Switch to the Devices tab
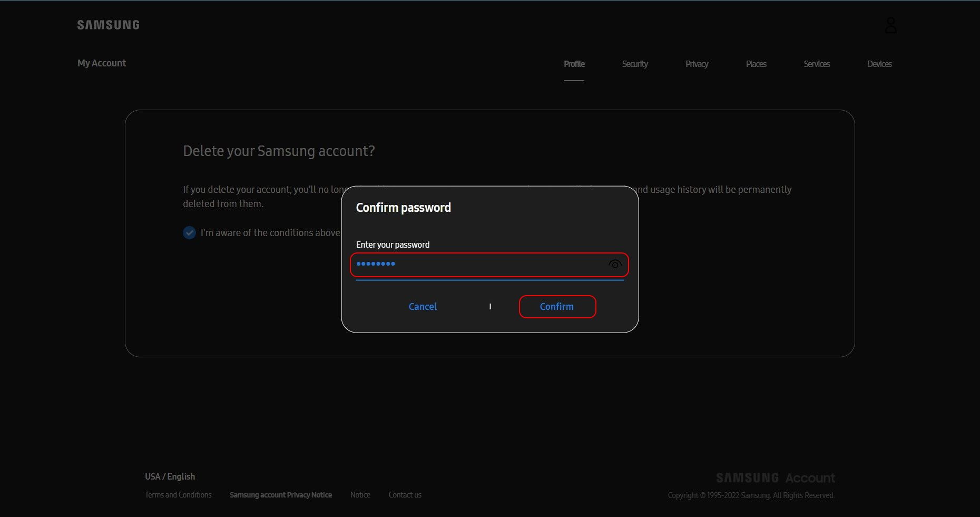 (x=879, y=64)
